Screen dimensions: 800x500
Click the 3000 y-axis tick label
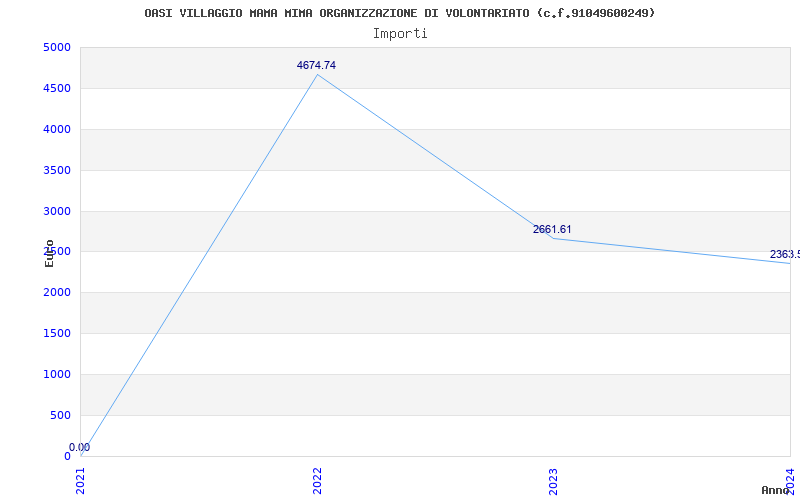(x=57, y=211)
